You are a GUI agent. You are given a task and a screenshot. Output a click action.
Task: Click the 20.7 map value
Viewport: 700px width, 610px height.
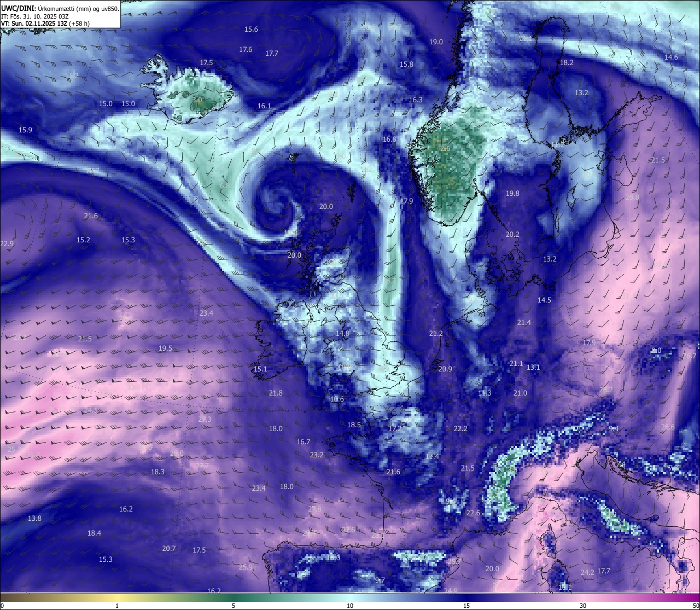pyautogui.click(x=169, y=549)
